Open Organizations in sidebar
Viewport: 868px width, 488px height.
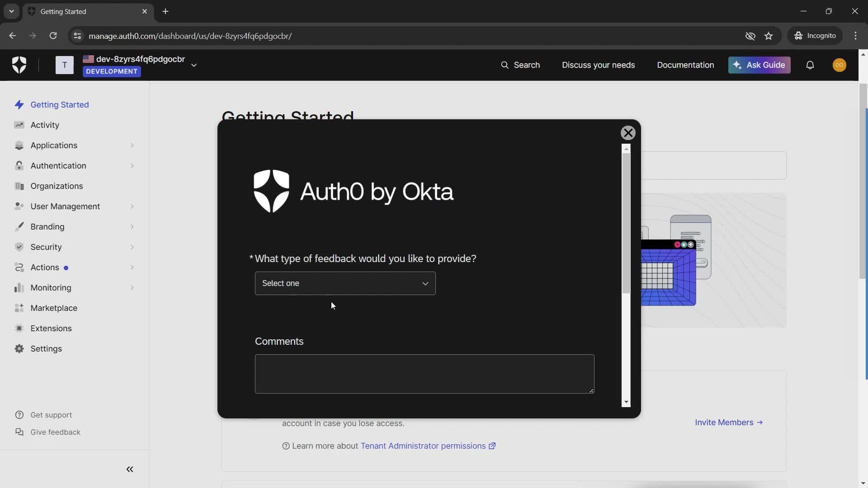coord(57,186)
